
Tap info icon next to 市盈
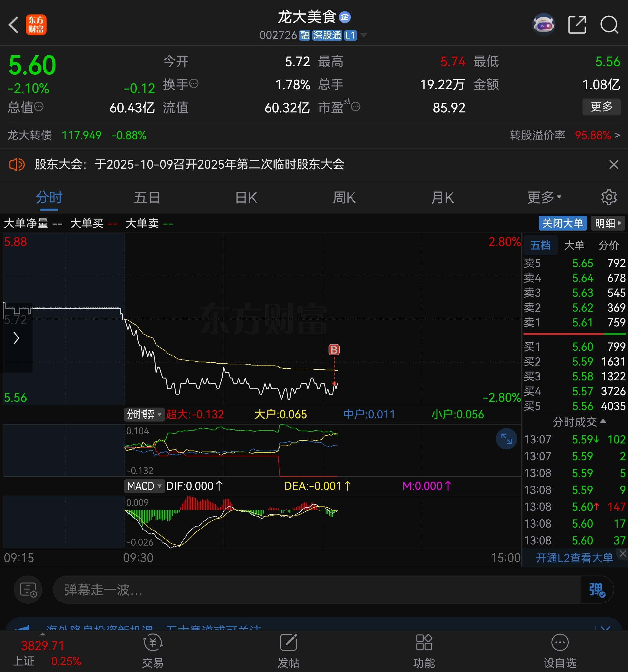[355, 107]
